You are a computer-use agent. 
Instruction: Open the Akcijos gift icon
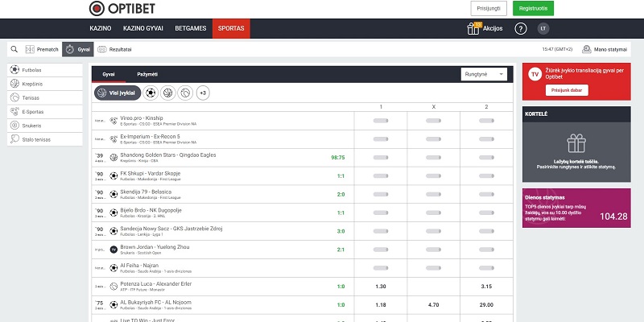coord(473,28)
